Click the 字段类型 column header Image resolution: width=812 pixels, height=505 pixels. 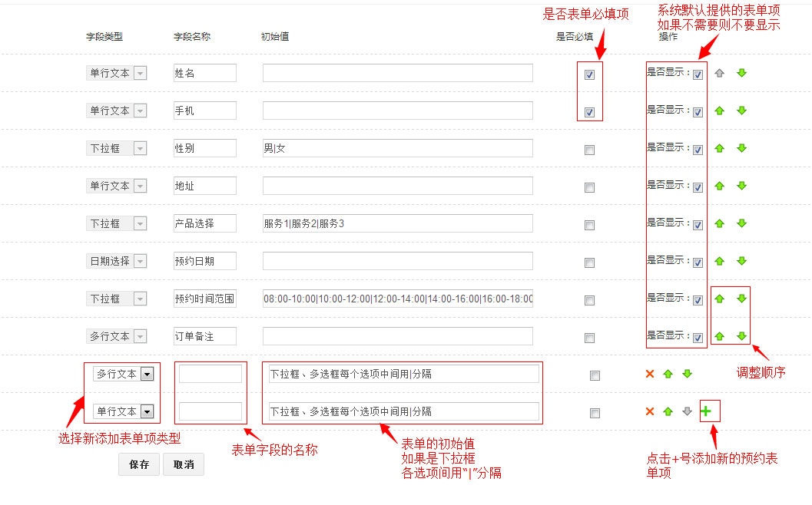pyautogui.click(x=104, y=37)
